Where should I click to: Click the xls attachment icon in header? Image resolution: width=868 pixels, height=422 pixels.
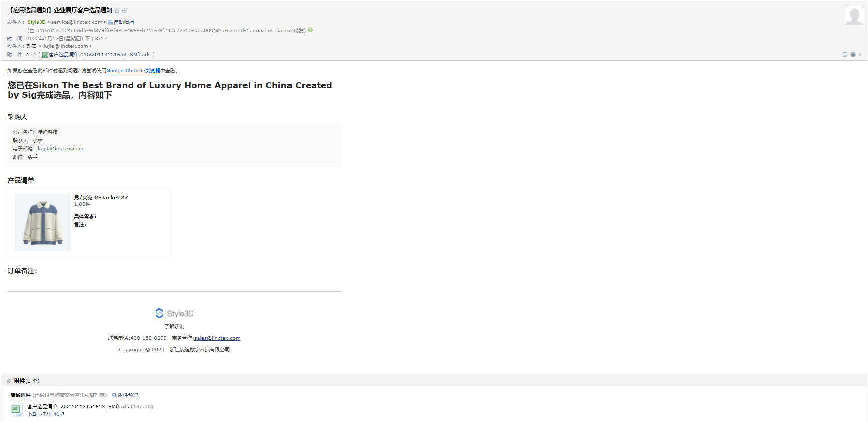(45, 55)
